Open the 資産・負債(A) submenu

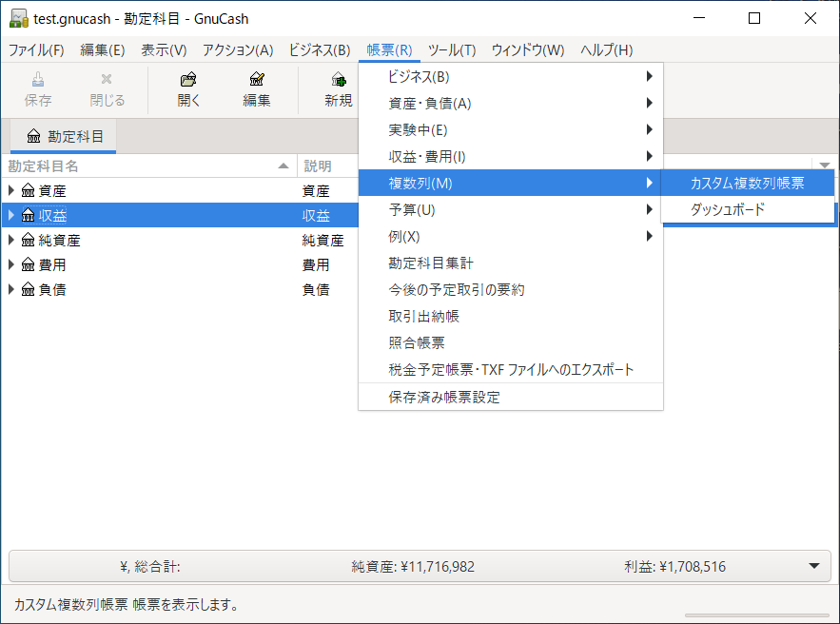pyautogui.click(x=511, y=103)
